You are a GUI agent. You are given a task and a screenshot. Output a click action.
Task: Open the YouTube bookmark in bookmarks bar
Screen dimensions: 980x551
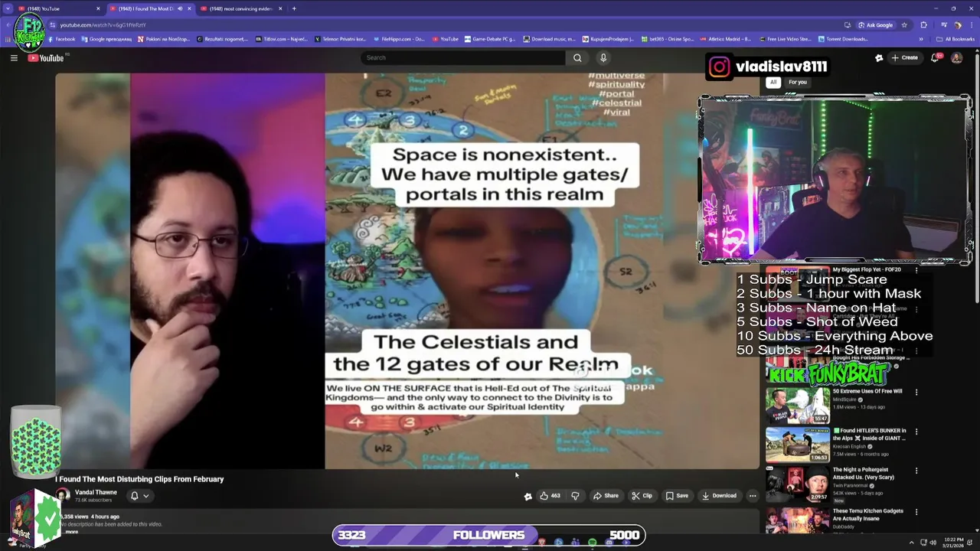click(x=445, y=39)
